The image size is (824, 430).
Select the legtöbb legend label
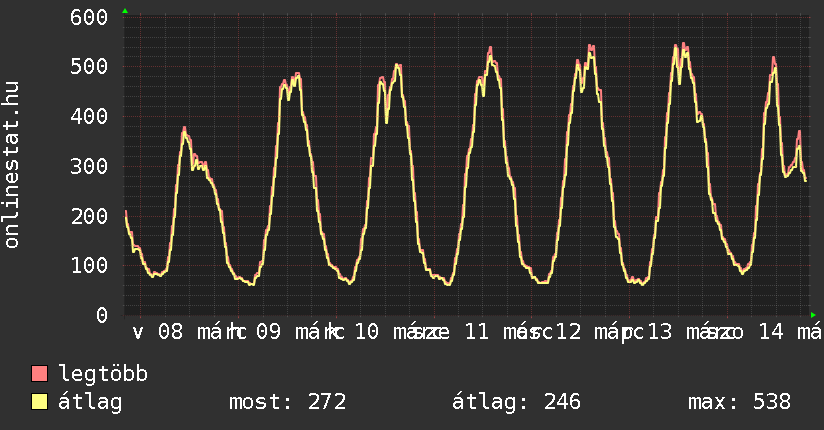click(103, 374)
